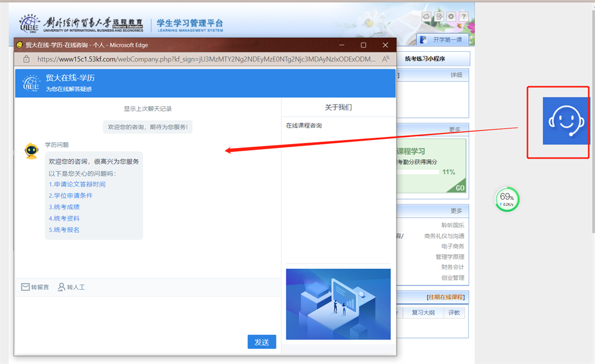Click the 69% network speed floating widget
This screenshot has height=364, width=595.
pos(507,199)
